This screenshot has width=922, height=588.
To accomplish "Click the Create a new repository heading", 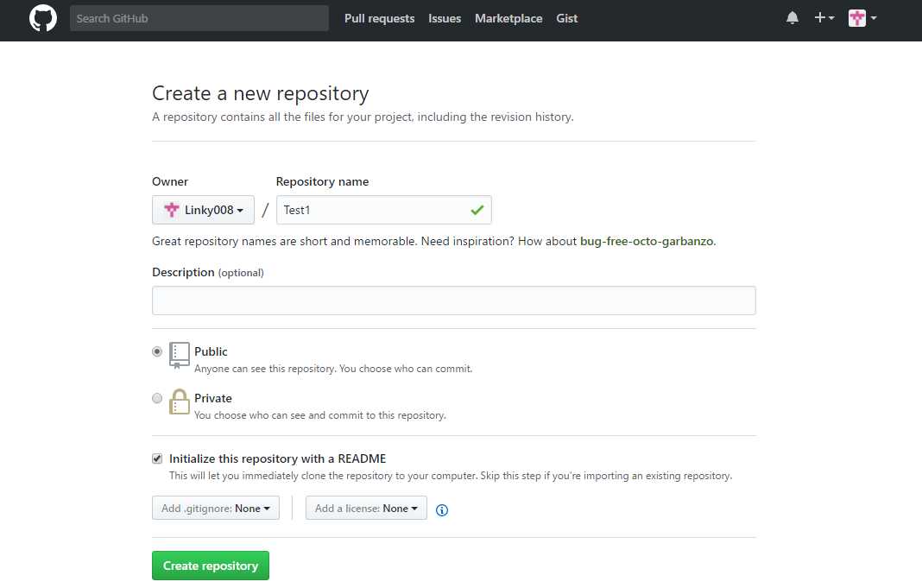I will pyautogui.click(x=261, y=93).
